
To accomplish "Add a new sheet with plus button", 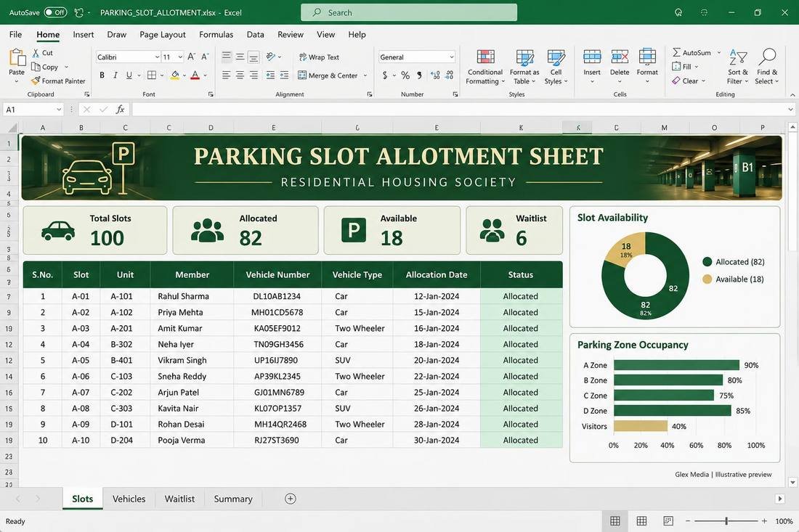I will point(291,499).
